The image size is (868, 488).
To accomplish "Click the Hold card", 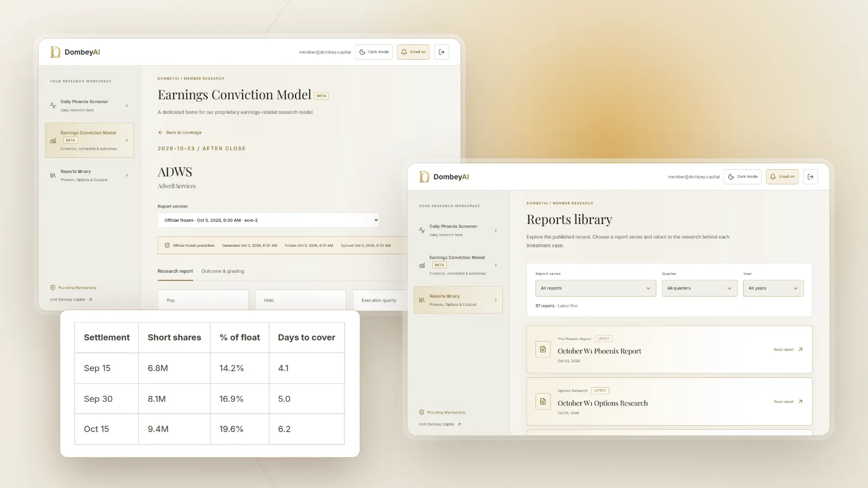I will pyautogui.click(x=301, y=300).
